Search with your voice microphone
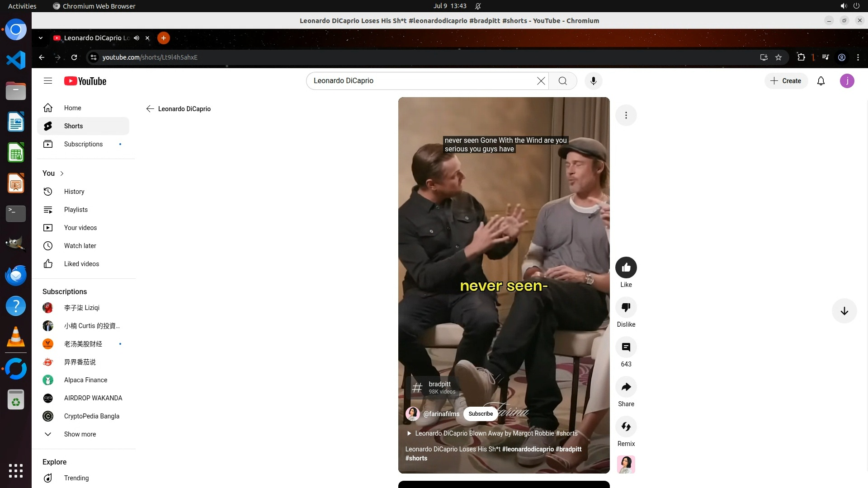This screenshot has height=488, width=868. [593, 81]
